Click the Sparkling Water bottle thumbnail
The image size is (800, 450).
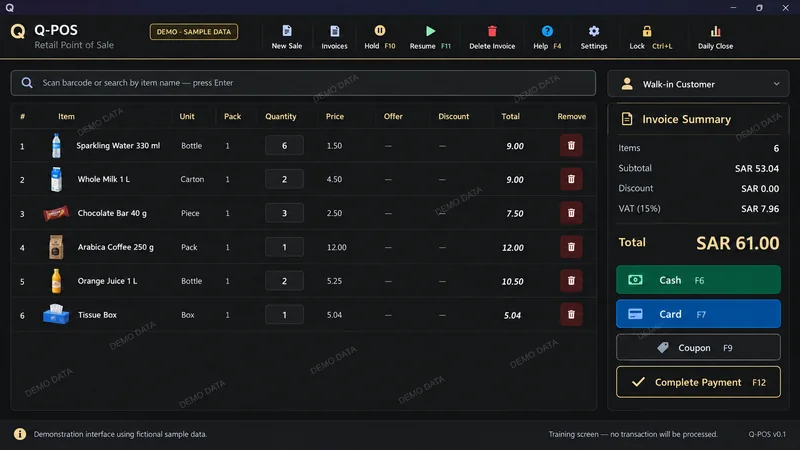pos(56,145)
